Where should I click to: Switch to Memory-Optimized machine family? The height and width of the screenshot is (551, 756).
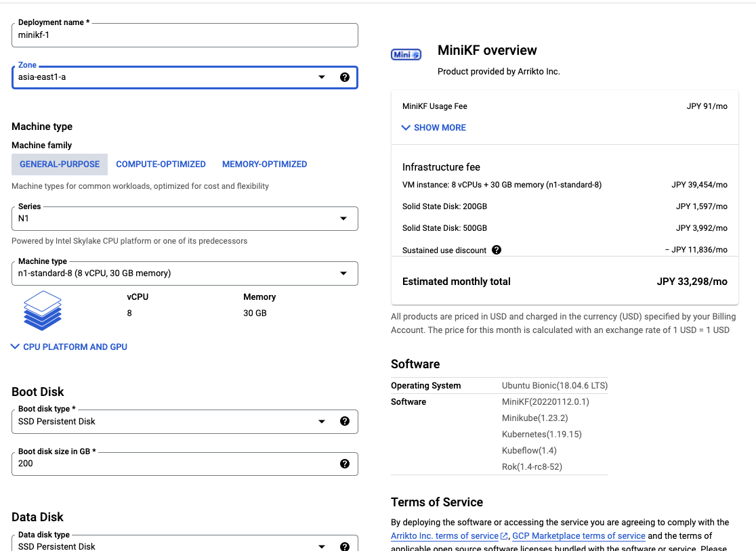(x=264, y=164)
